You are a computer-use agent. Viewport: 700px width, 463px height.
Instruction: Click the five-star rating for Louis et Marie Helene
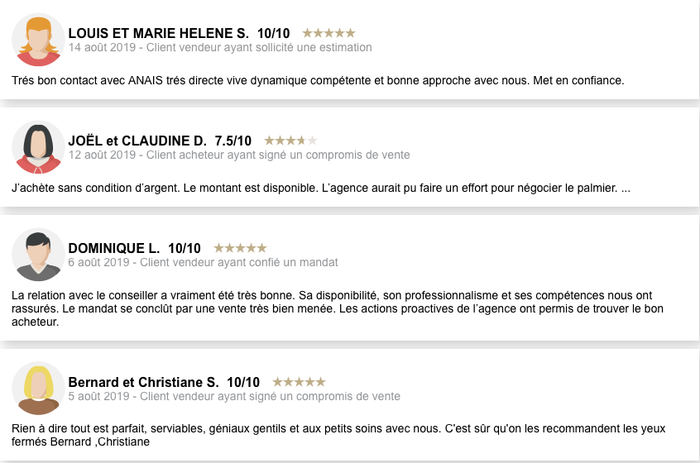tap(329, 33)
